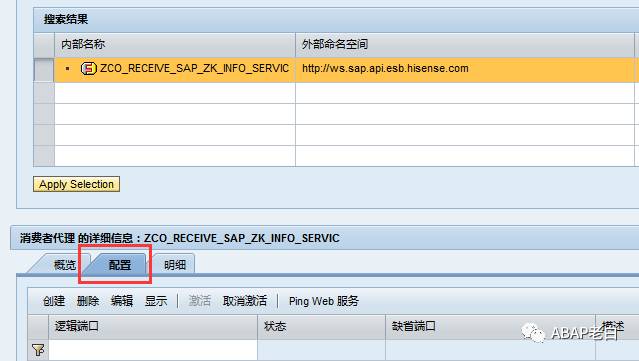Select the second empty row selector in search results
The height and width of the screenshot is (361, 639).
(x=44, y=114)
